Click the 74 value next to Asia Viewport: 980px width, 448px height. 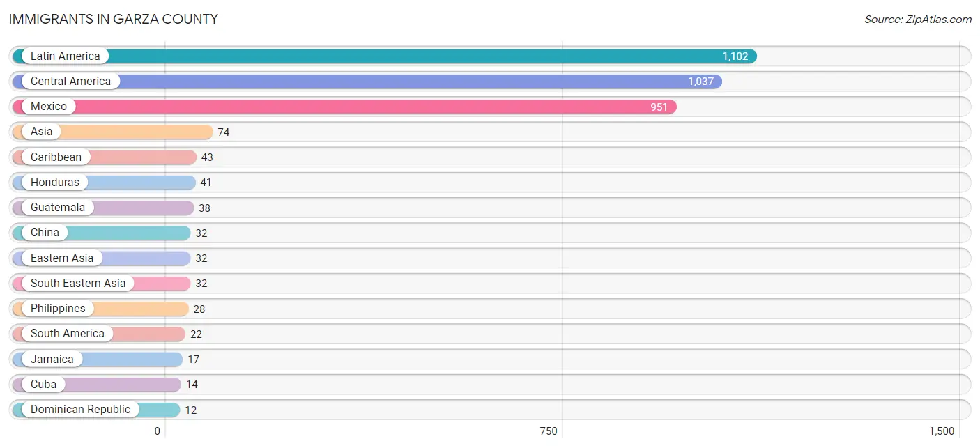pos(224,132)
